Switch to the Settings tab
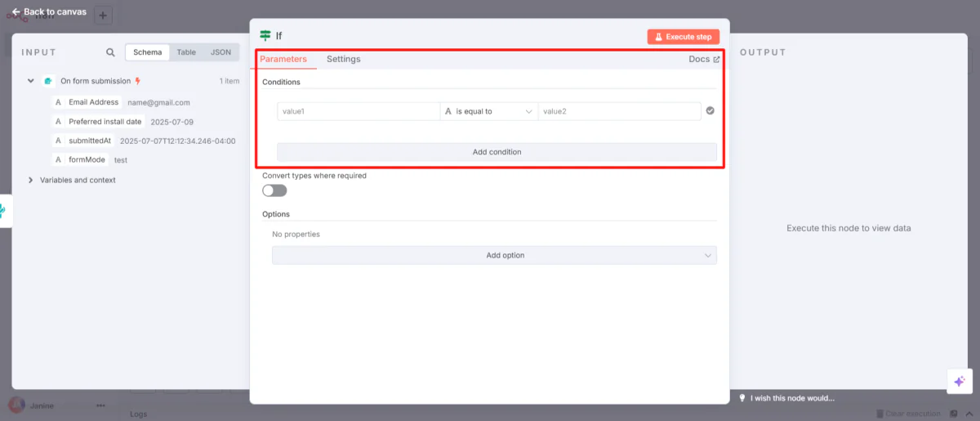Image resolution: width=980 pixels, height=421 pixels. 343,59
